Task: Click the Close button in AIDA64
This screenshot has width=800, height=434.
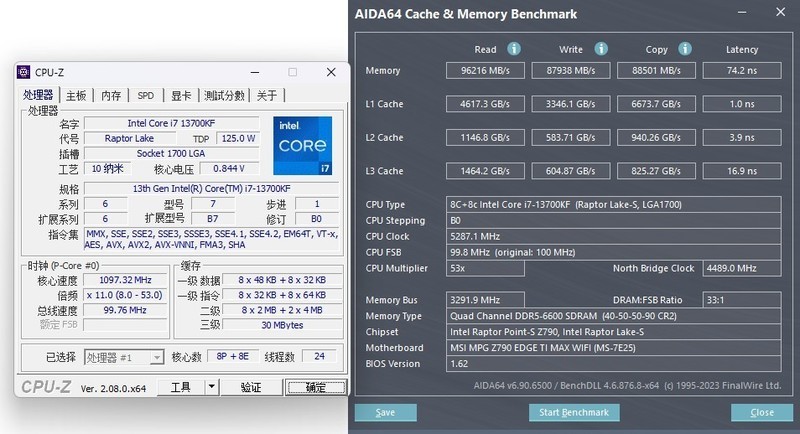Action: click(x=762, y=413)
